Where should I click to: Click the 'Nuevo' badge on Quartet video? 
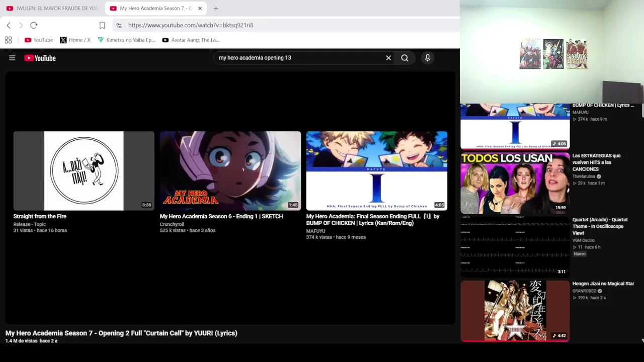580,254
